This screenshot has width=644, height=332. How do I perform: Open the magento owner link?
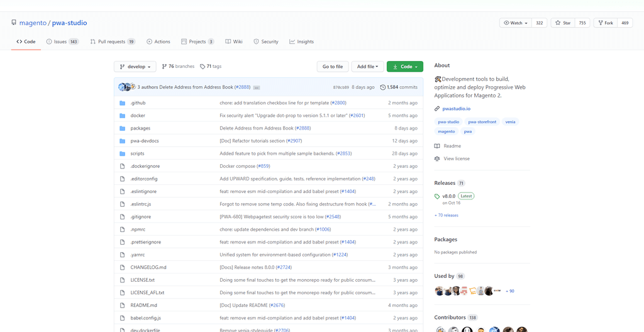(x=33, y=23)
